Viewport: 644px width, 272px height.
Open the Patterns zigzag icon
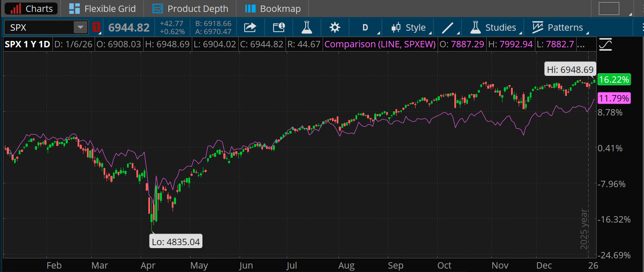tap(539, 27)
